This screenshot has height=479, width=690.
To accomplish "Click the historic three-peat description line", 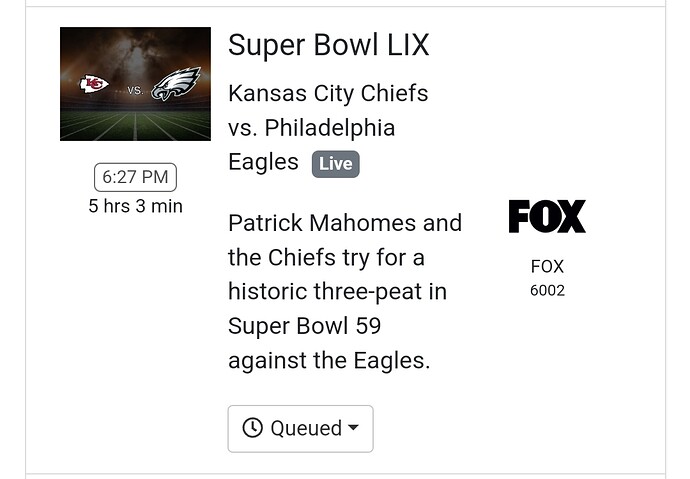I will pos(337,292).
